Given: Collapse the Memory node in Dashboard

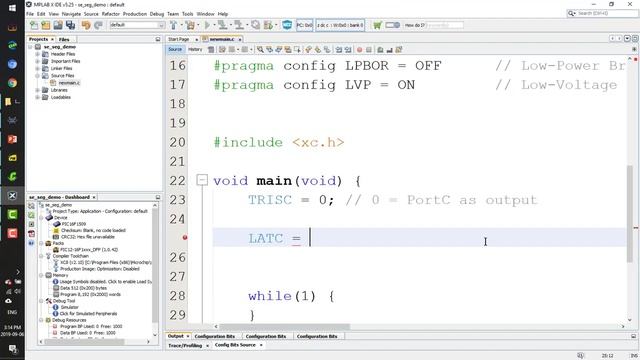Looking at the screenshot, I should tap(41, 275).
